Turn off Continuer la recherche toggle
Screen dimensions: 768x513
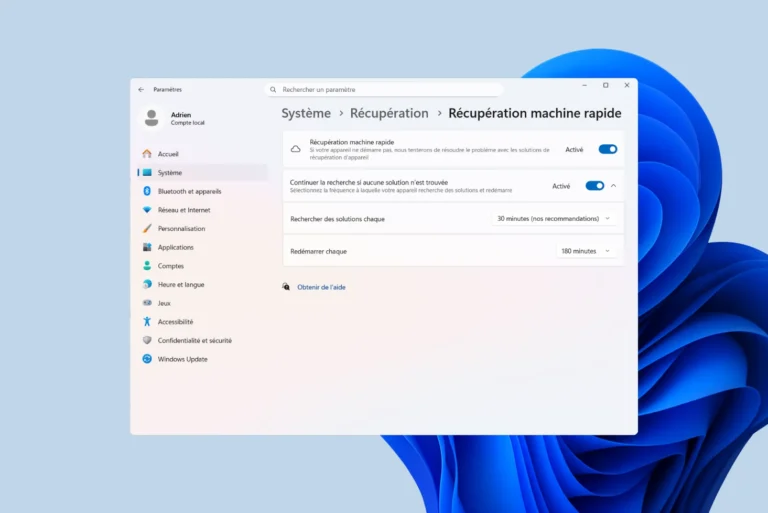[x=595, y=186]
